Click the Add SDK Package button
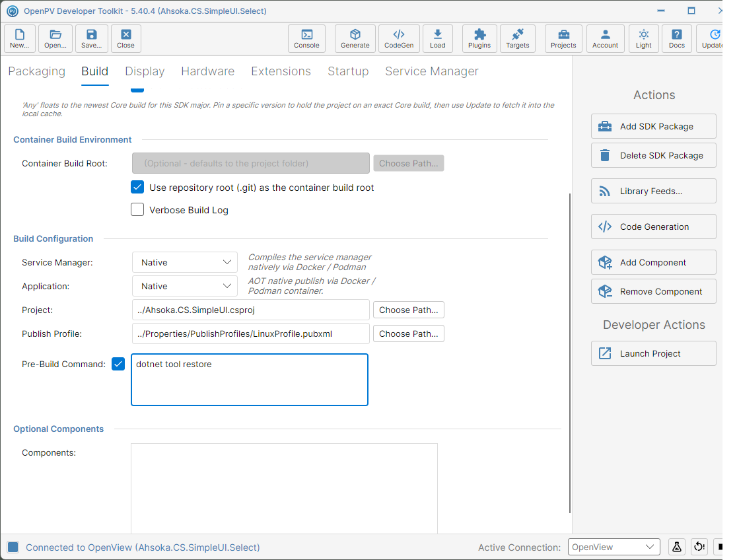 (x=653, y=126)
